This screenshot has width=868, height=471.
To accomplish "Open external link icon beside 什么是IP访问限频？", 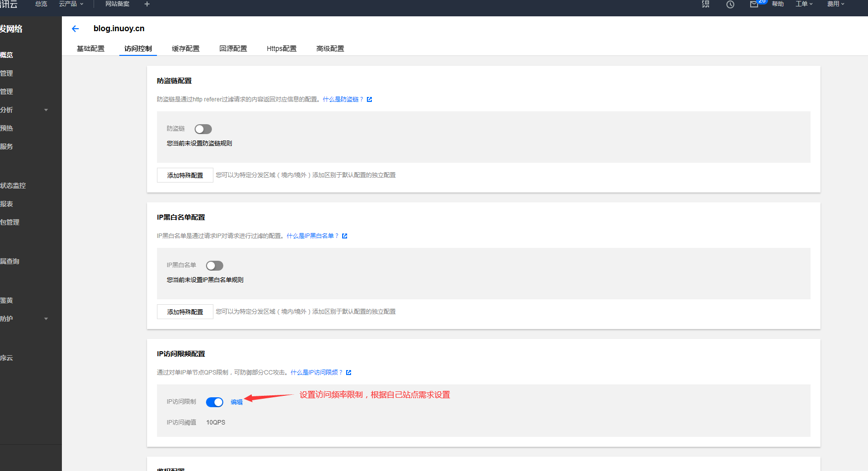I will click(x=349, y=373).
